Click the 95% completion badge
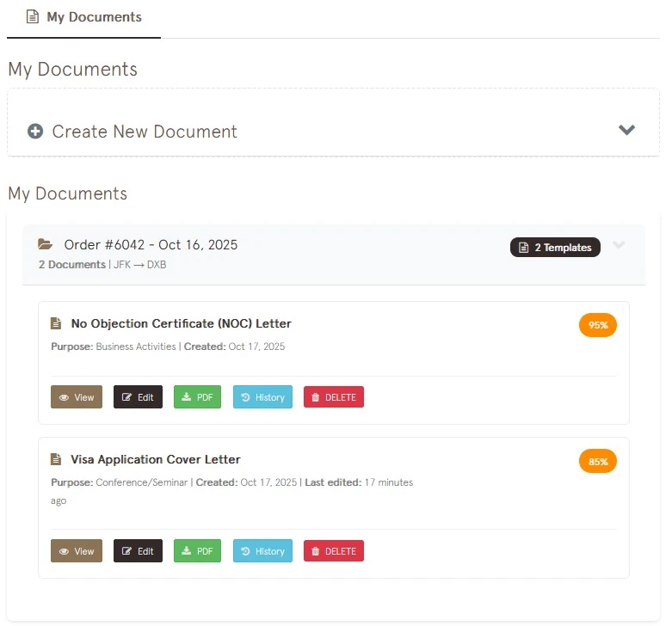672x626 pixels. 598,326
